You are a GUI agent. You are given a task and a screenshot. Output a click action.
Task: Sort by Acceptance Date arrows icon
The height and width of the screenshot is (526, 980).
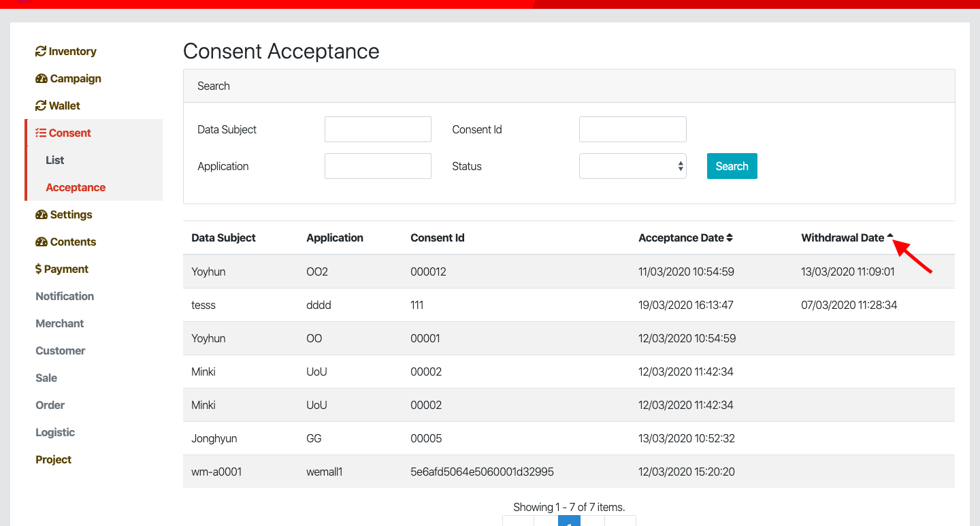click(730, 238)
